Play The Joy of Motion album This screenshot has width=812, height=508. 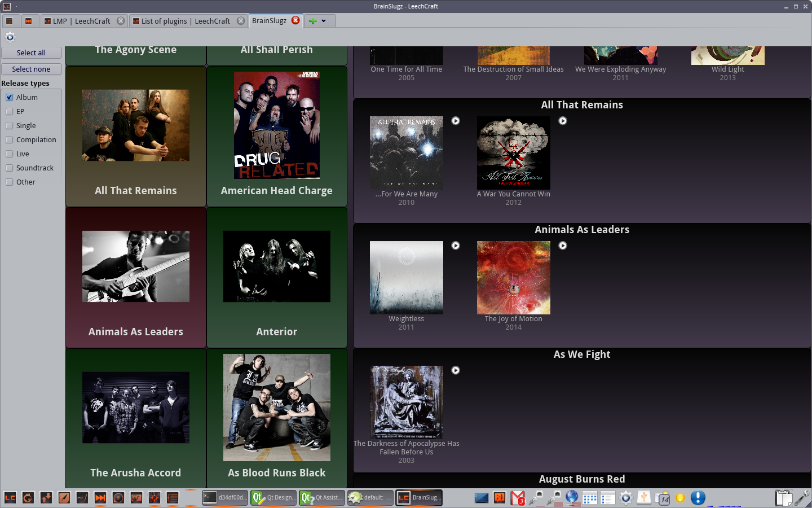tap(563, 246)
